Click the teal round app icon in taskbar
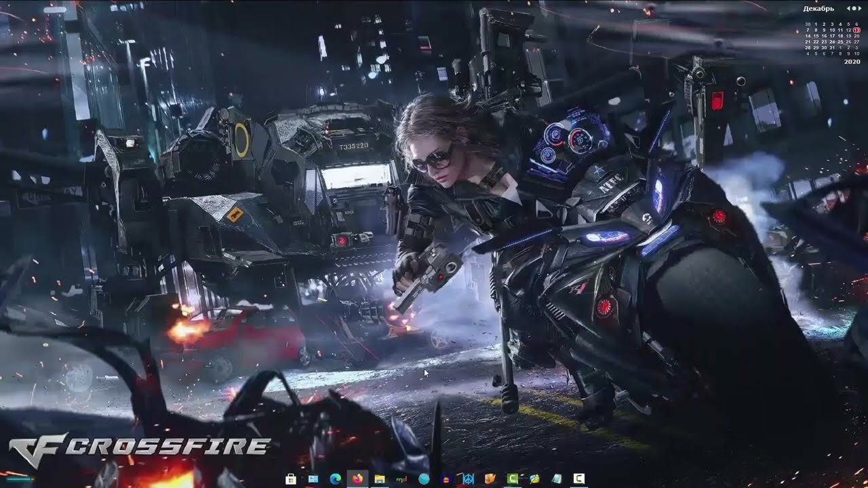The width and height of the screenshot is (868, 488). coord(424,479)
